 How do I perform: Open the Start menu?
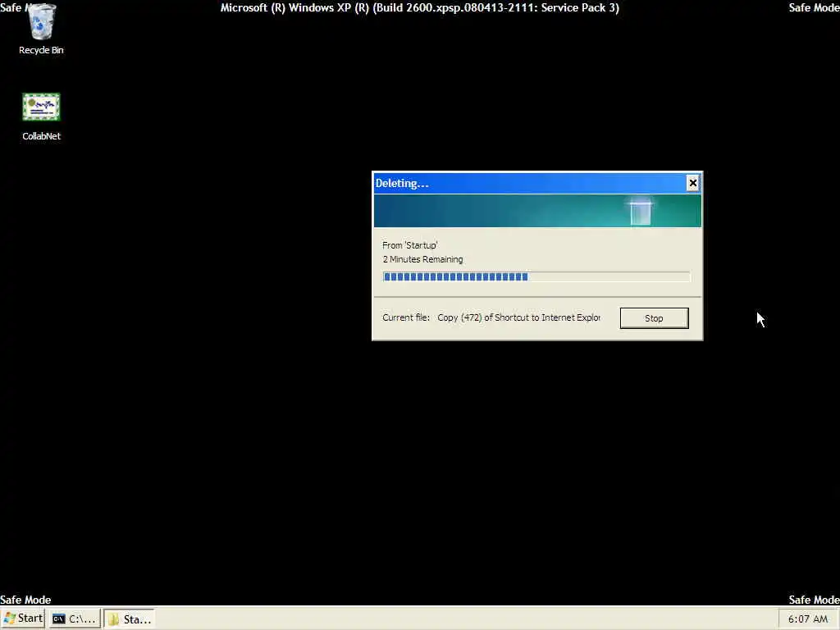coord(22,619)
